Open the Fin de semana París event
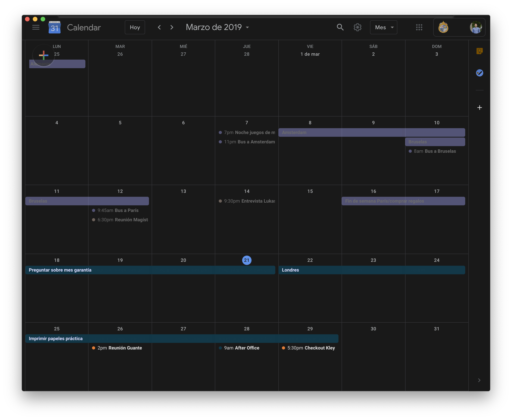 tap(403, 201)
